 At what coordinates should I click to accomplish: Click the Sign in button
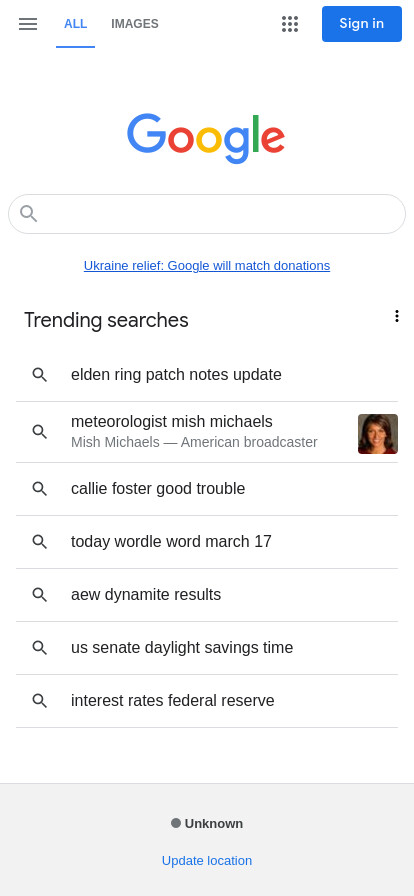(x=362, y=24)
